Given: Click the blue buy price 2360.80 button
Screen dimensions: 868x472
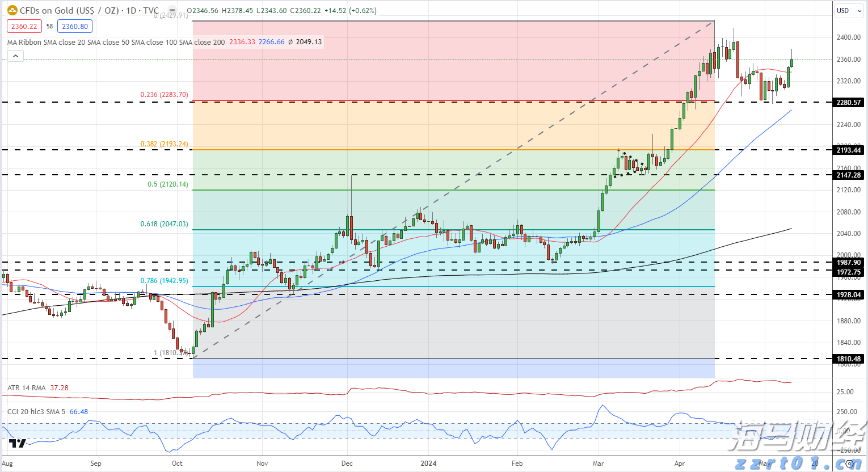Looking at the screenshot, I should pos(75,26).
